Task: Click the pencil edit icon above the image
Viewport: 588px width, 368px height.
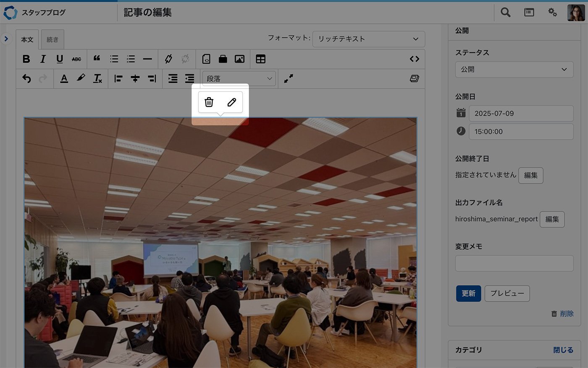Action: tap(231, 102)
